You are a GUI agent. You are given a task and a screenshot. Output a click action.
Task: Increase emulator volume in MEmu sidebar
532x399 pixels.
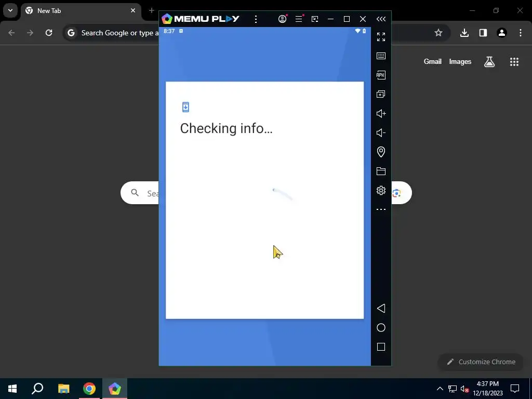381,113
